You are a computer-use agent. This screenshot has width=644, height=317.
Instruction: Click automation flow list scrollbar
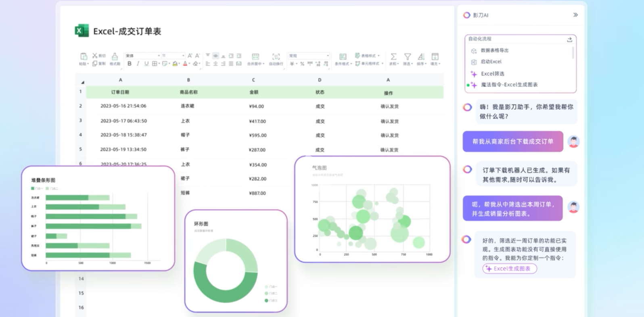point(573,53)
